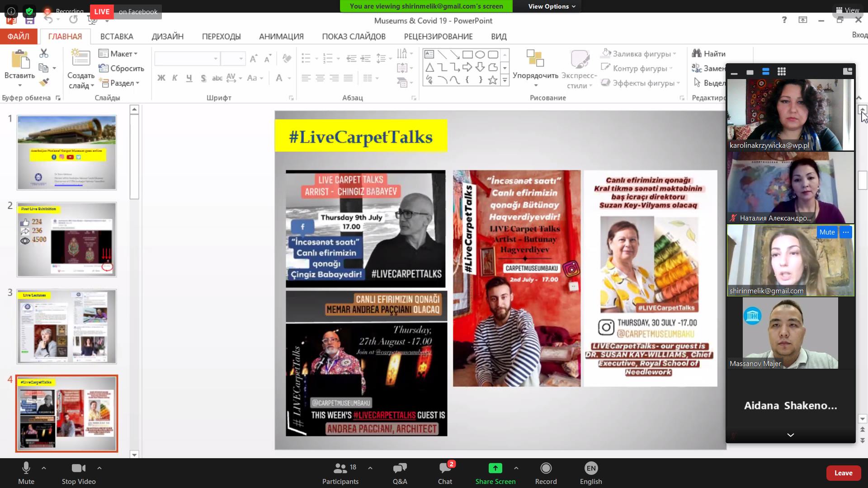Click Stop Video button
Screen dimensions: 868x488
coord(79,473)
